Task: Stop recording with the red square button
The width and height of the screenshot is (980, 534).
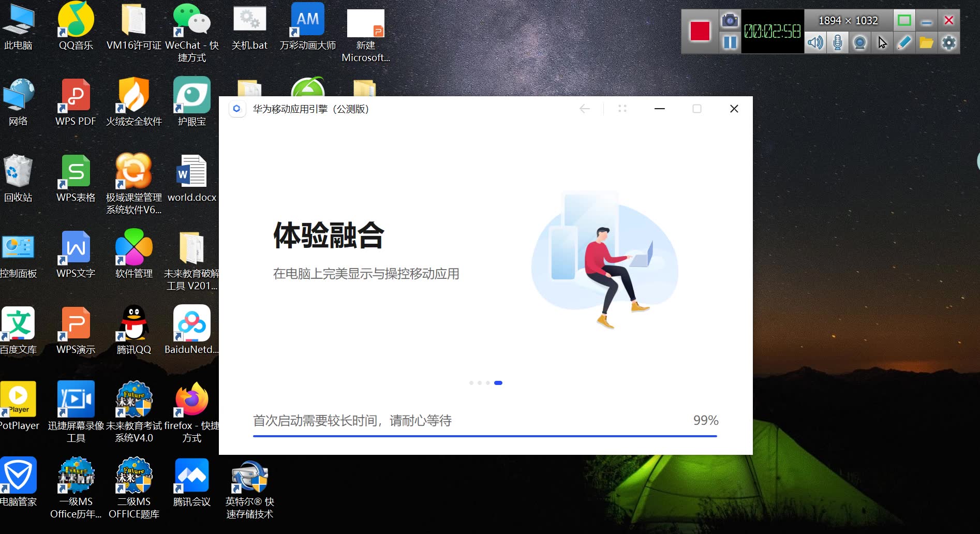Action: pyautogui.click(x=700, y=31)
